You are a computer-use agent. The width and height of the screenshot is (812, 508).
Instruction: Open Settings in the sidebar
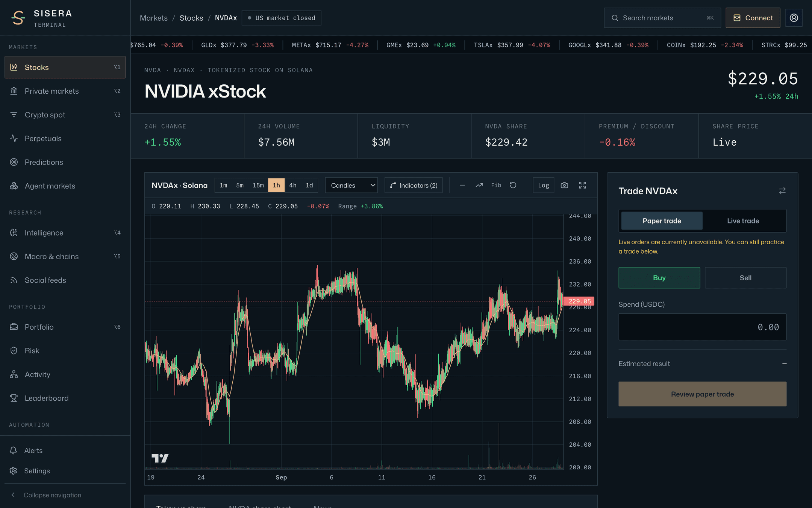click(65, 471)
